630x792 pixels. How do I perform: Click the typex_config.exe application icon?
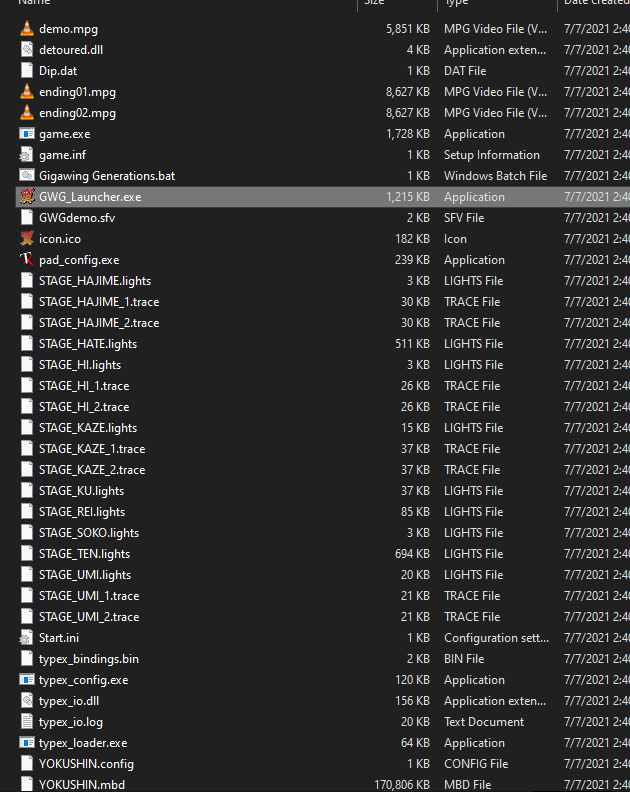point(27,679)
